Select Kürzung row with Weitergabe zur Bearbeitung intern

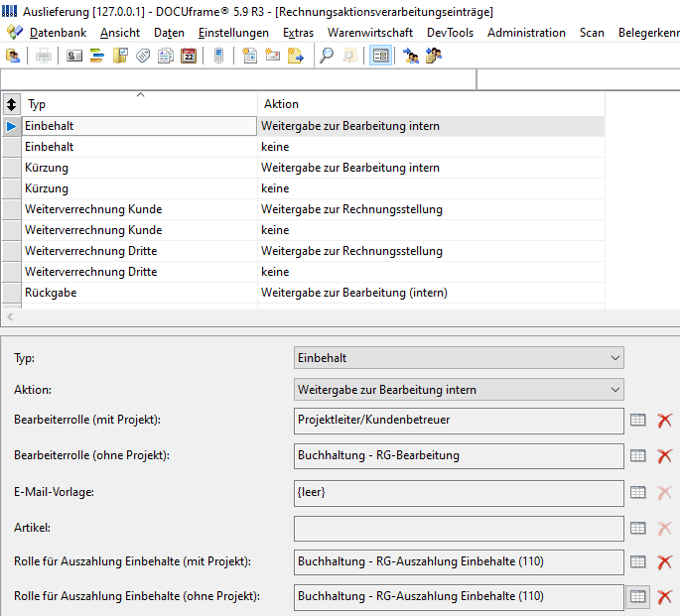[304, 168]
